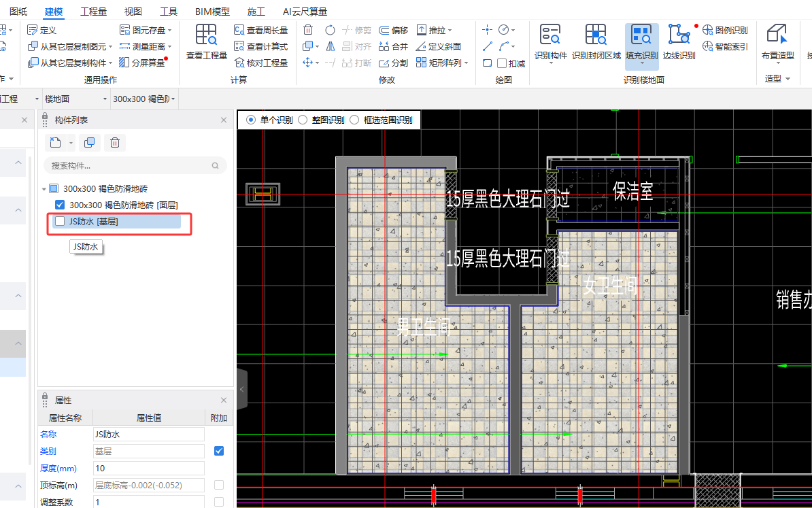This screenshot has height=508, width=812.
Task: Select 分割 split tool
Action: point(393,63)
